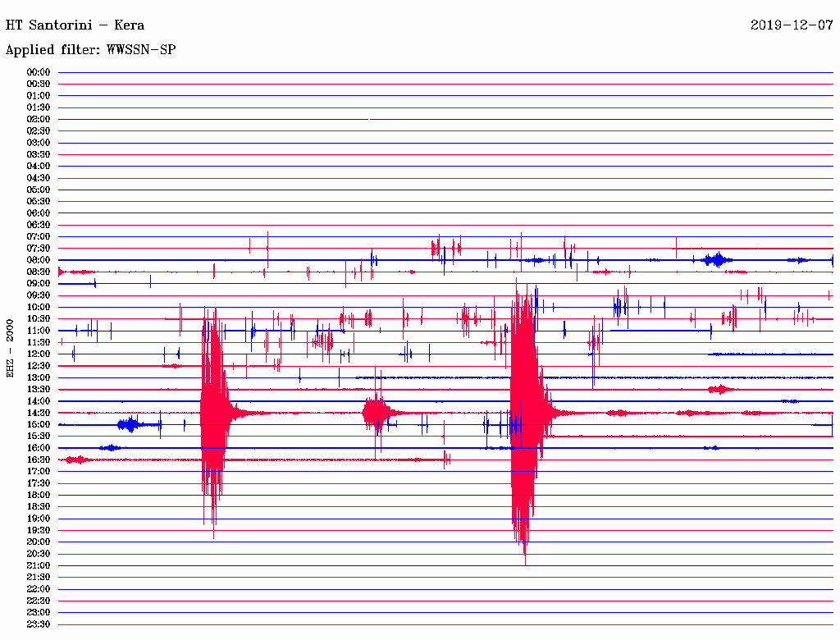Viewport: 840px width, 640px height.
Task: Click the small red burst between the two large events
Action: (x=377, y=413)
